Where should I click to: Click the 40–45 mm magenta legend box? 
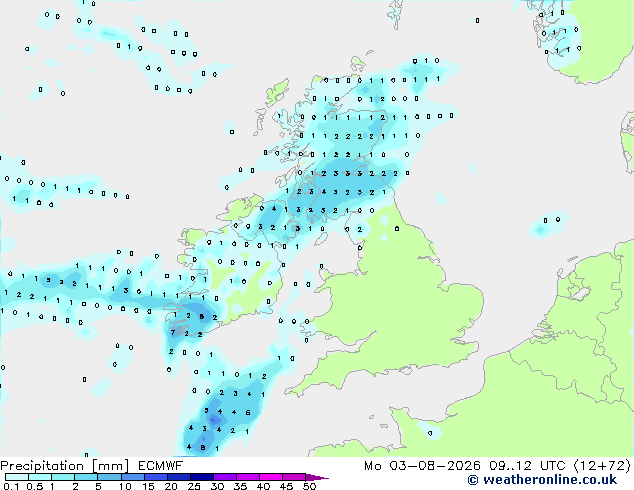click(271, 477)
